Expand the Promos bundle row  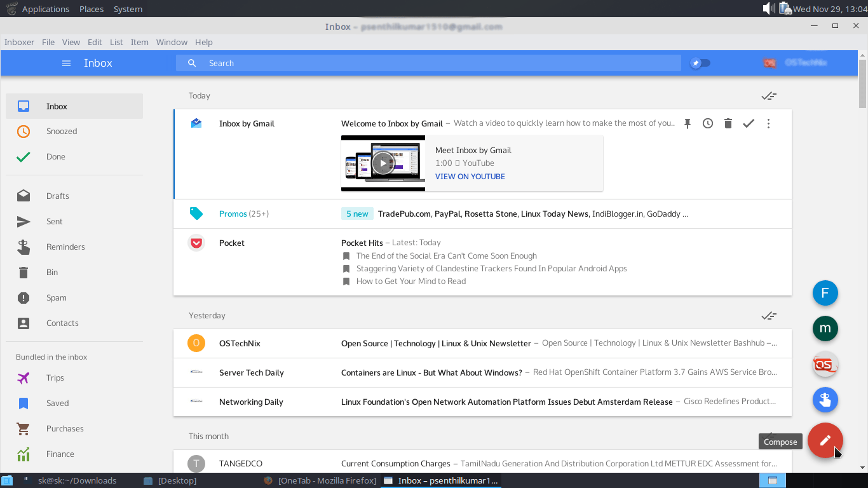pyautogui.click(x=482, y=214)
